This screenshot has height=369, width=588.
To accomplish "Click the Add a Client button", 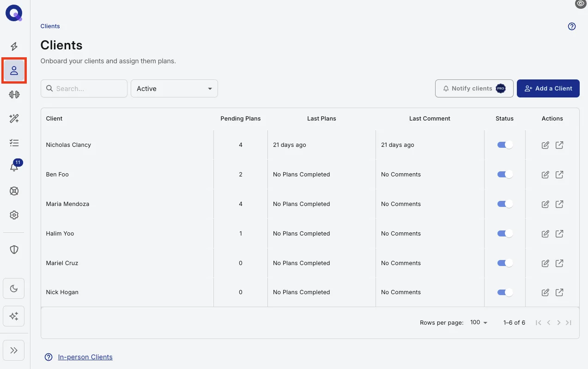I will tap(548, 88).
